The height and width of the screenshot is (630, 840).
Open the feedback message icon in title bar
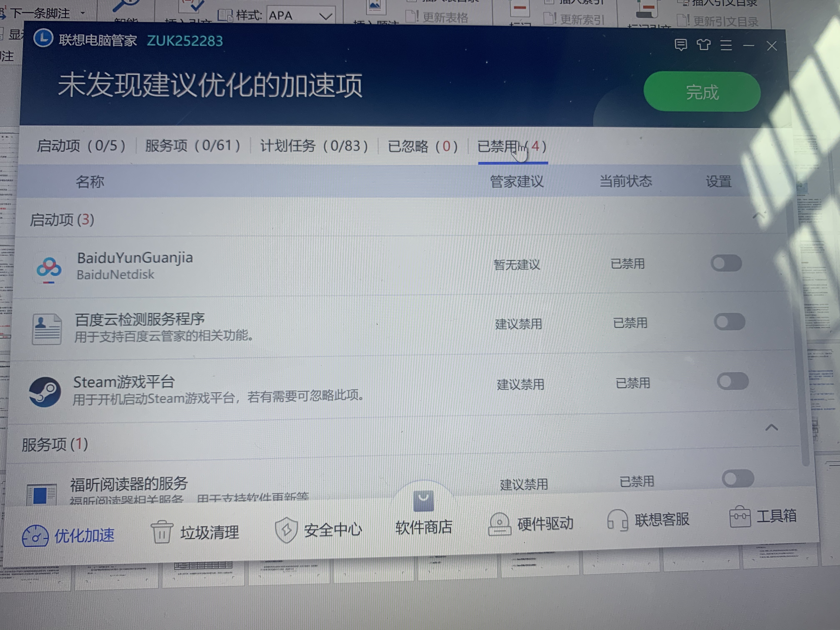(x=680, y=45)
